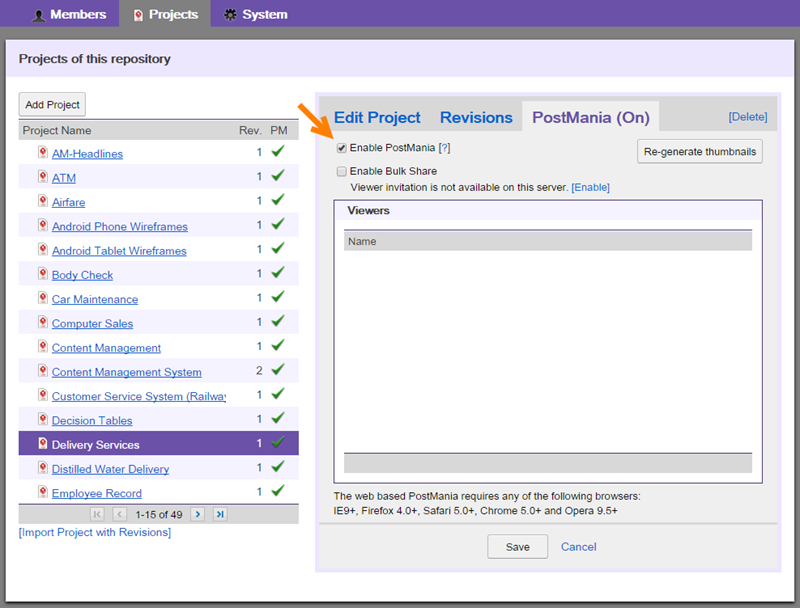The image size is (800, 608).
Task: Open the Members tab
Action: (68, 14)
